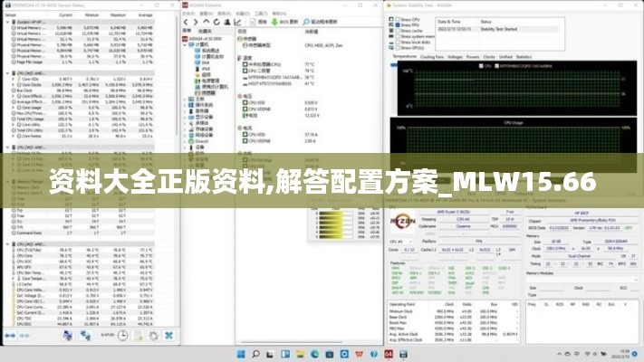Open the graph report icon in AIDA64
Screen dimensions: 644x362
click(237, 22)
